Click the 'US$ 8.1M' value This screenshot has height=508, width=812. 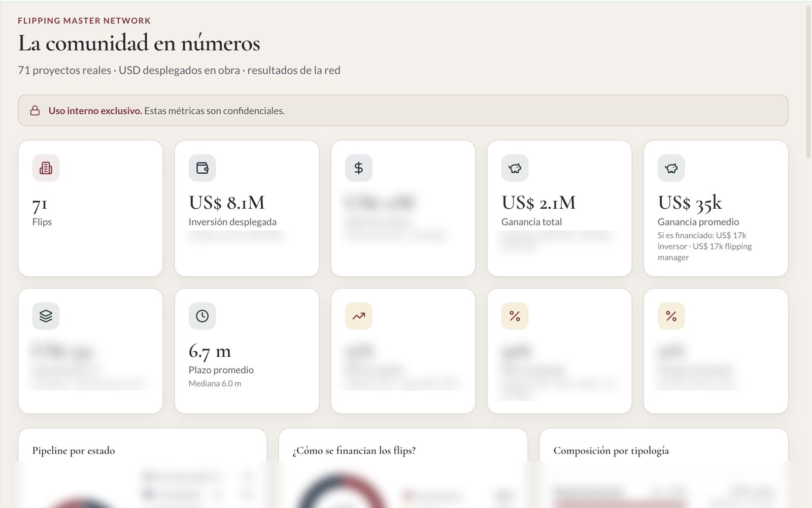pyautogui.click(x=227, y=203)
